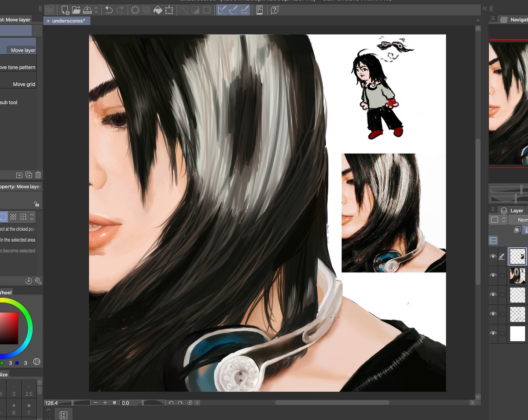
Task: Choose the Fill bucket command icon
Action: tap(158, 10)
